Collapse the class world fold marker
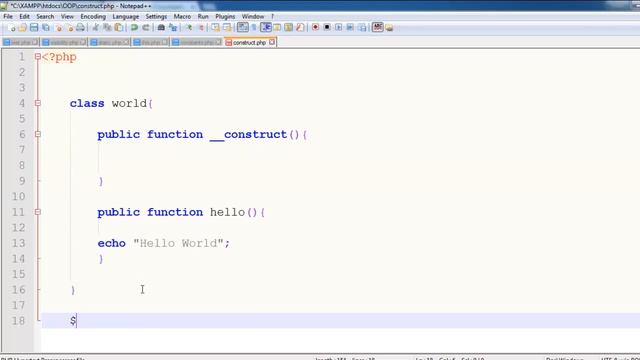Image resolution: width=640 pixels, height=360 pixels. [38, 103]
